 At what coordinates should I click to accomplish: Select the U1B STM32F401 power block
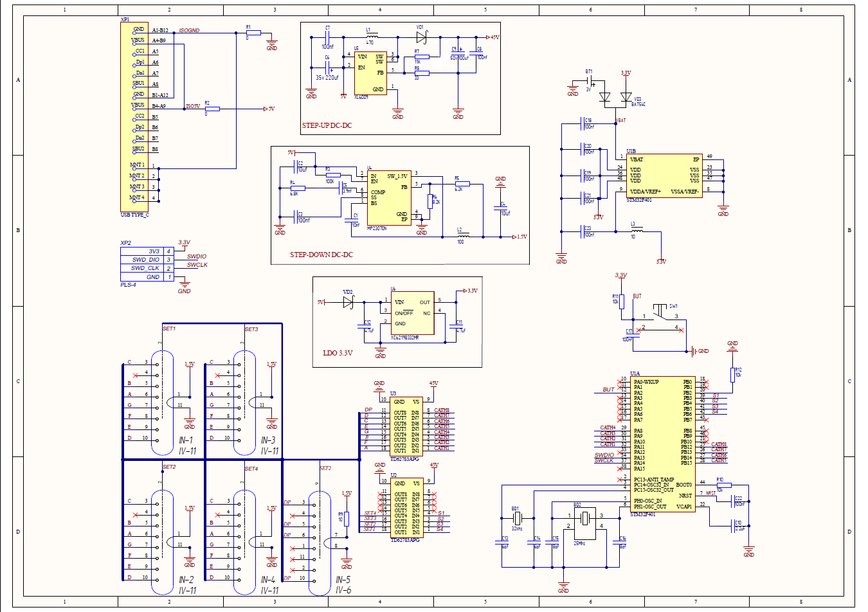click(x=665, y=175)
